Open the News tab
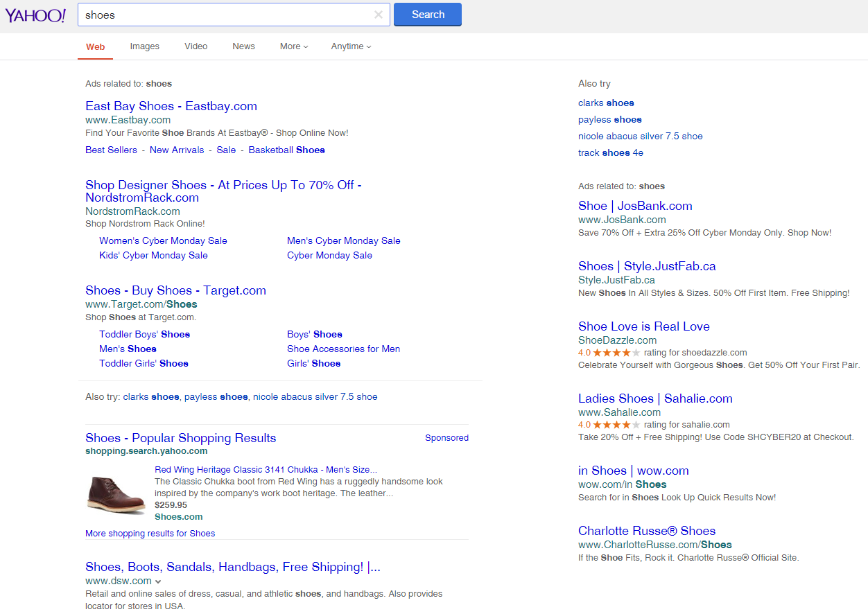This screenshot has width=868, height=614. click(243, 46)
